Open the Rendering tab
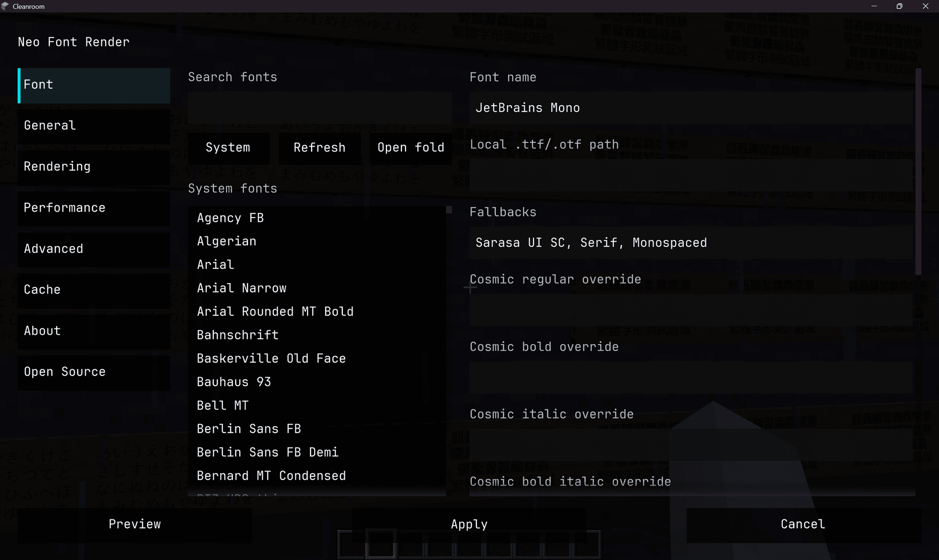This screenshot has height=560, width=939. click(94, 167)
